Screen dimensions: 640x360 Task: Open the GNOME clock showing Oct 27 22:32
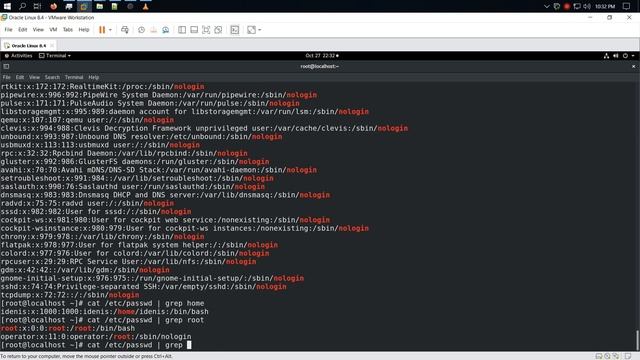(322, 56)
